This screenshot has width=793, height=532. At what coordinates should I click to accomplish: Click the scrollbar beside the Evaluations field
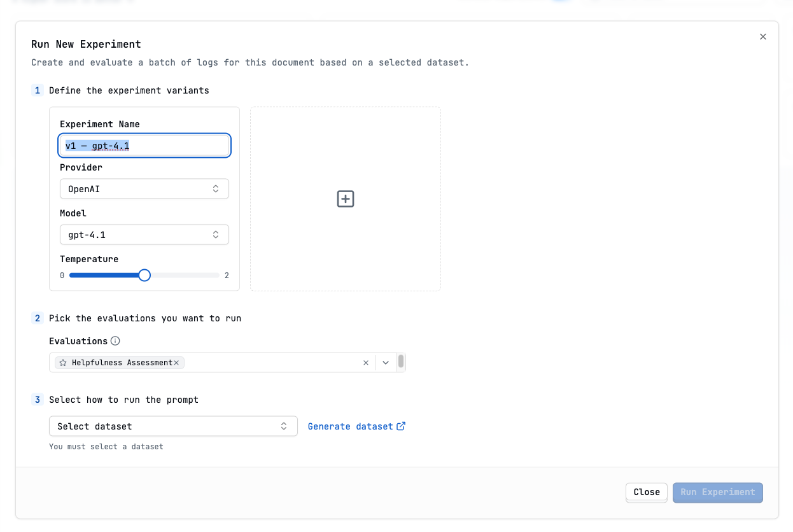401,361
